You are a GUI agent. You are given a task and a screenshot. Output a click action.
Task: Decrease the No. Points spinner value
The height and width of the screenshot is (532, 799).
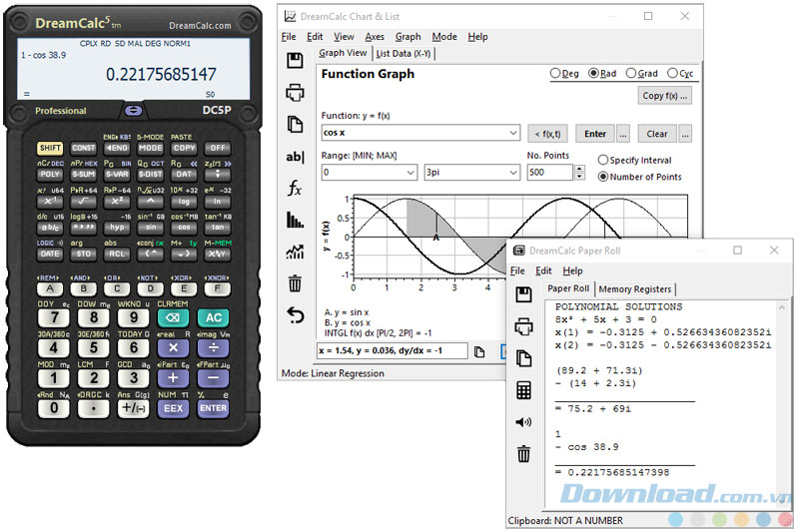579,176
